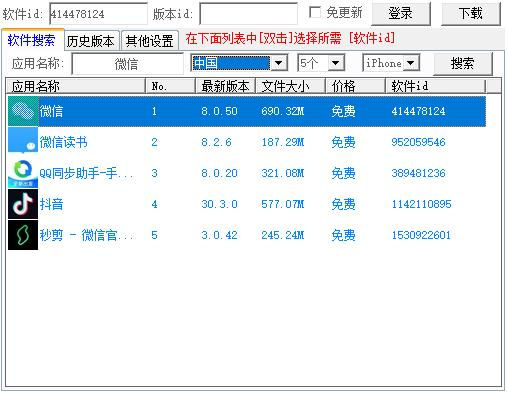This screenshot has height=393, width=508.
Task: Select the 微信读书 row name
Action: (63, 142)
